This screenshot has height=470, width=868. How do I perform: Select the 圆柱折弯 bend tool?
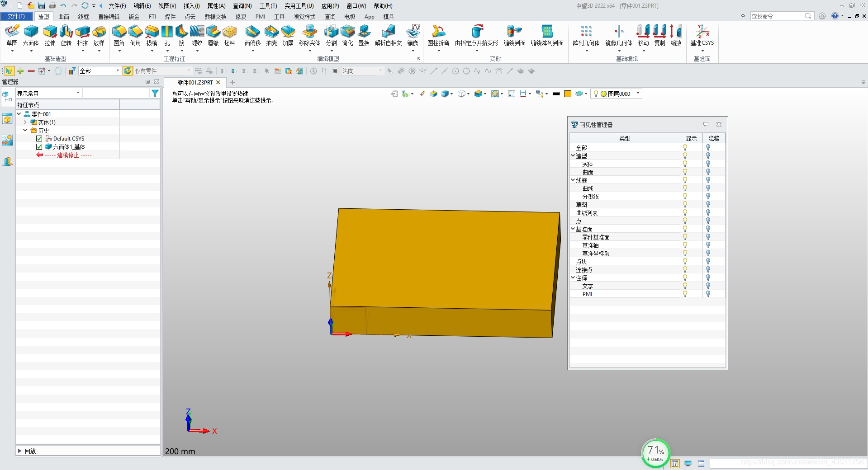point(438,36)
